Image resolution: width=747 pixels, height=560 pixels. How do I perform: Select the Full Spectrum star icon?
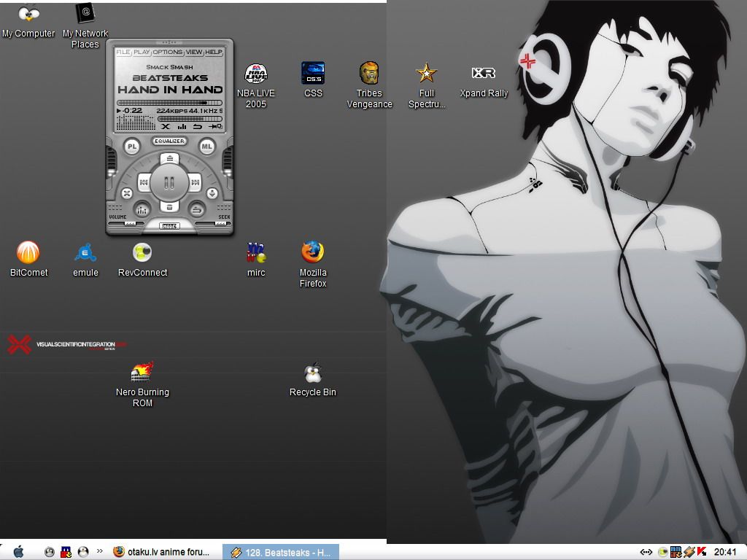tap(426, 86)
